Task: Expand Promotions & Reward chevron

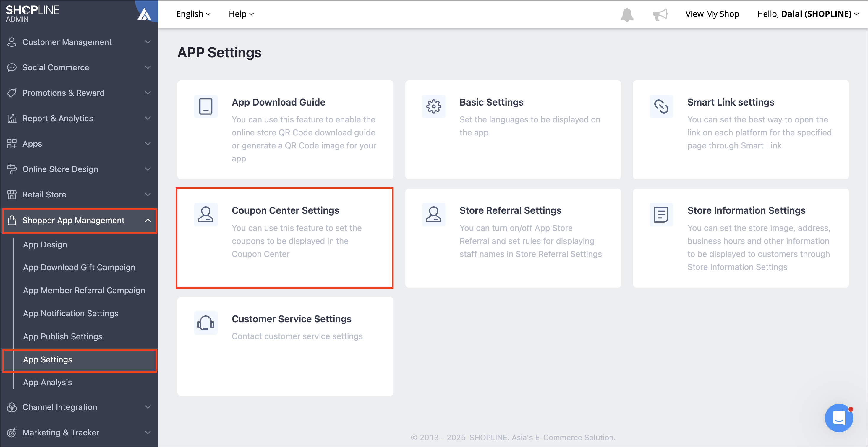Action: [148, 93]
